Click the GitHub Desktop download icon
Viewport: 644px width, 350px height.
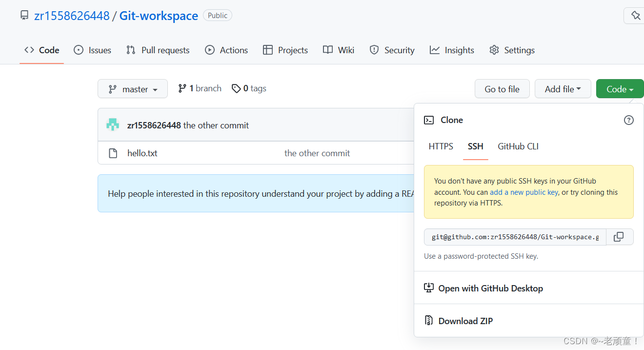click(x=429, y=288)
